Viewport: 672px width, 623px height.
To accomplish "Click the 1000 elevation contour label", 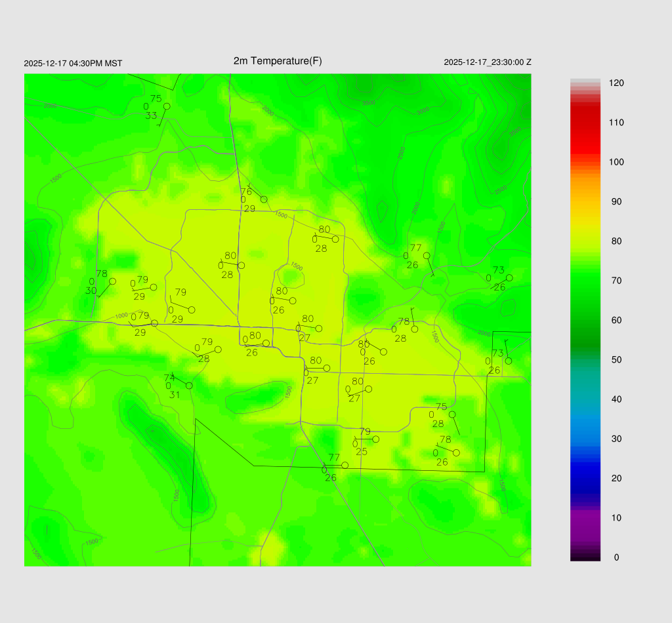I will [121, 316].
